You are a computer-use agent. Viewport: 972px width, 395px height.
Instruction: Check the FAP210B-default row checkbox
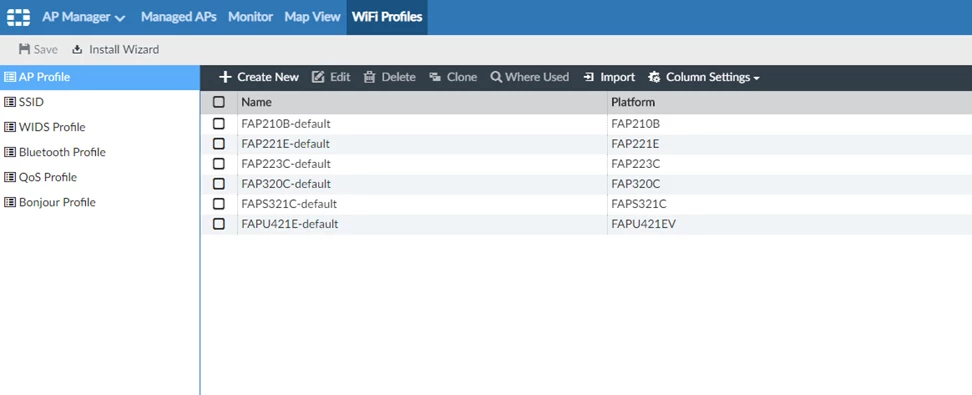(219, 124)
